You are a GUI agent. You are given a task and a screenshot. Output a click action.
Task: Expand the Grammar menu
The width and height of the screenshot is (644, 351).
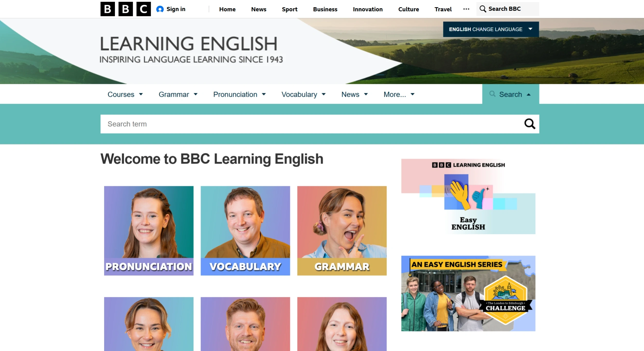(x=178, y=94)
